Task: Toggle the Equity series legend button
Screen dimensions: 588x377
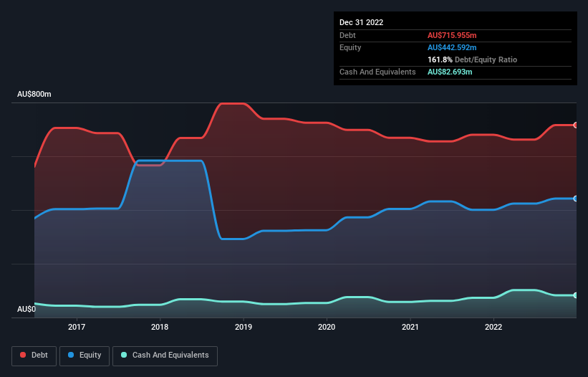Action: coord(85,355)
